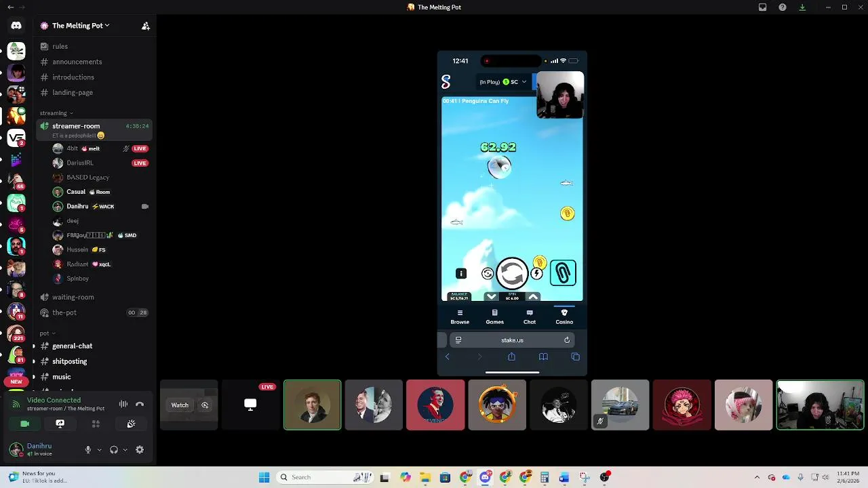The image size is (868, 488).
Task: Open User Settings gear icon
Action: 140,449
